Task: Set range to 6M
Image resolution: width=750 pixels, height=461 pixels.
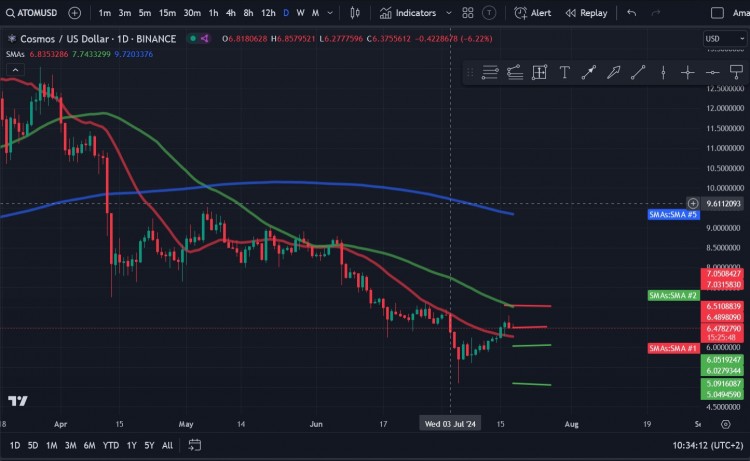Action: point(89,445)
